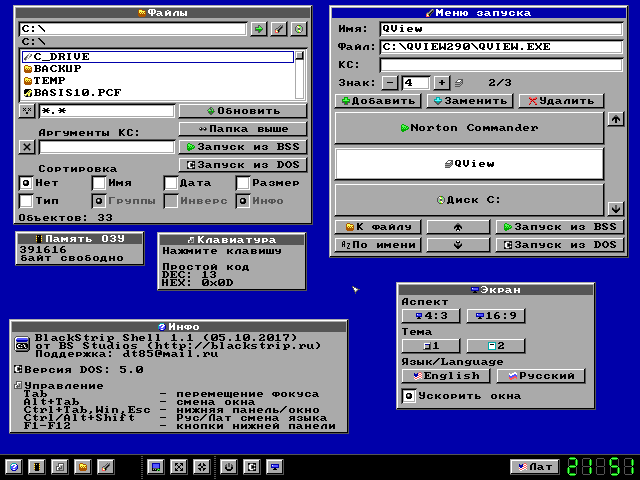Open the TEMP folder in file list
The height and width of the screenshot is (480, 640).
pos(158,80)
